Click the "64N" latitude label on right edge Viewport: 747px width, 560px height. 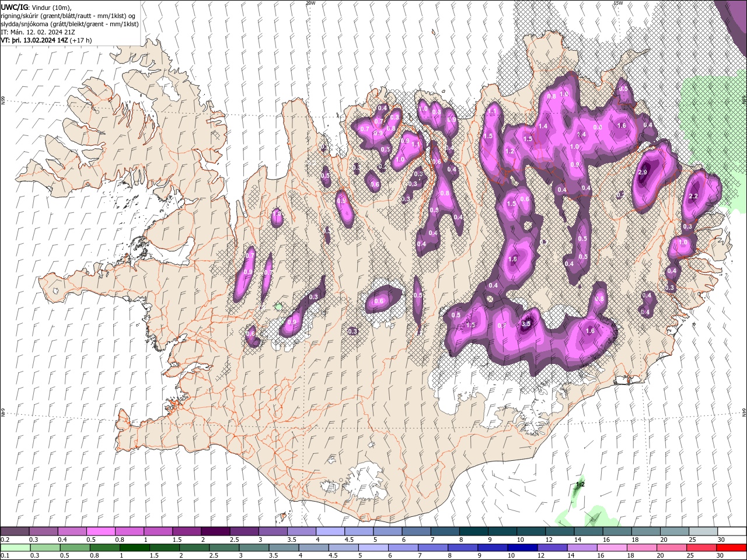pyautogui.click(x=744, y=412)
